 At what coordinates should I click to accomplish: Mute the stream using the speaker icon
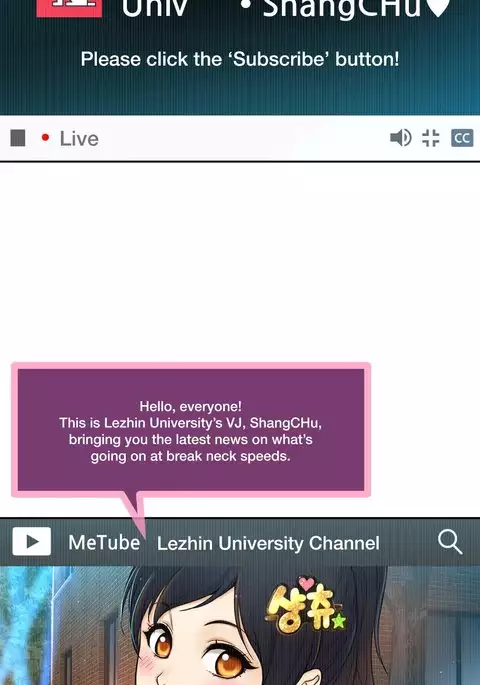point(401,138)
